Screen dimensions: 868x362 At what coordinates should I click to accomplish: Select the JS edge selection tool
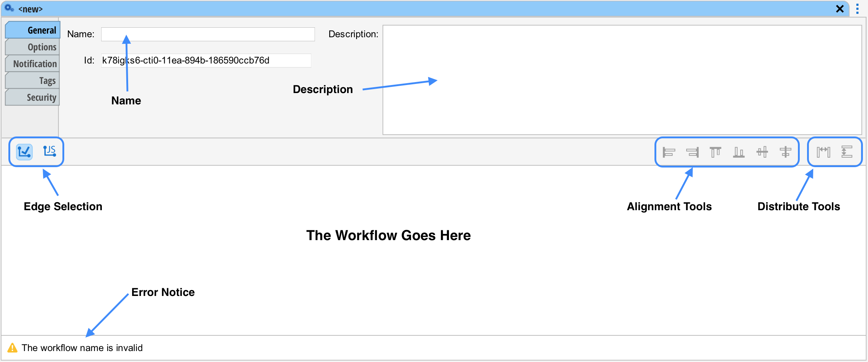[x=50, y=151]
